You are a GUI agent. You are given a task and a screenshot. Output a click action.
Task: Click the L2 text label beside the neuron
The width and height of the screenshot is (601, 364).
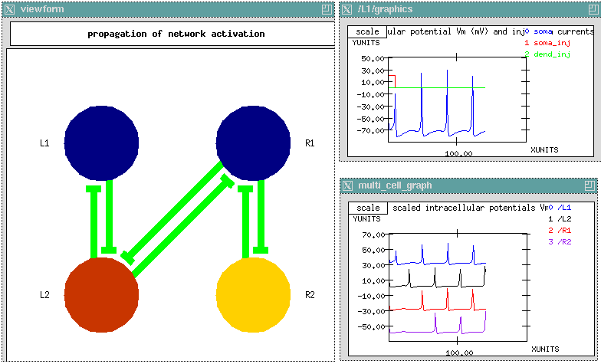point(44,295)
